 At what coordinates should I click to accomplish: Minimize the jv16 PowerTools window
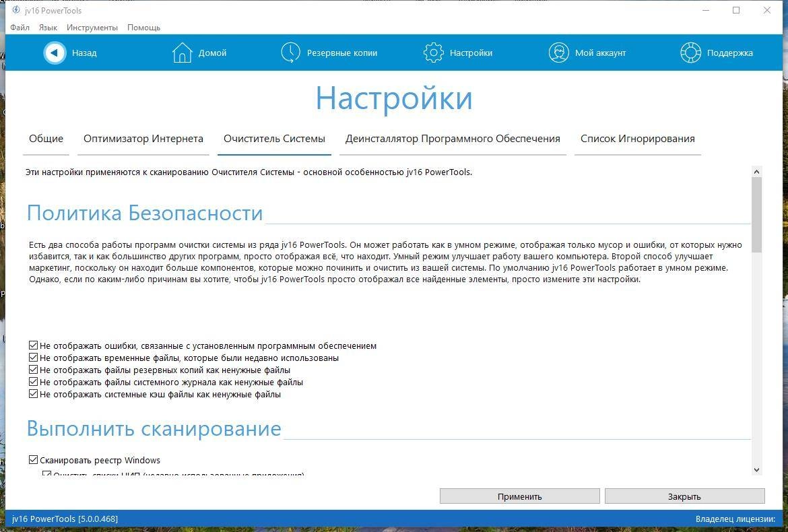coord(706,10)
